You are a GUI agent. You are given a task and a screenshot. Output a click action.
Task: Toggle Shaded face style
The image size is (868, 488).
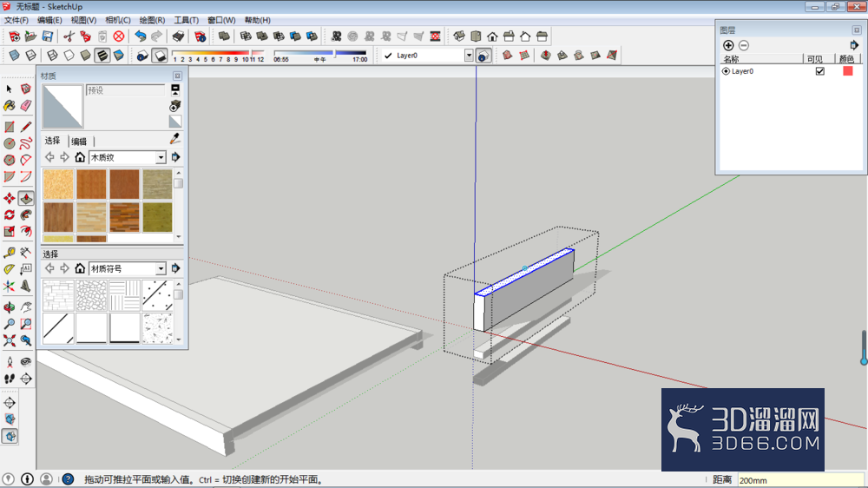[85, 56]
